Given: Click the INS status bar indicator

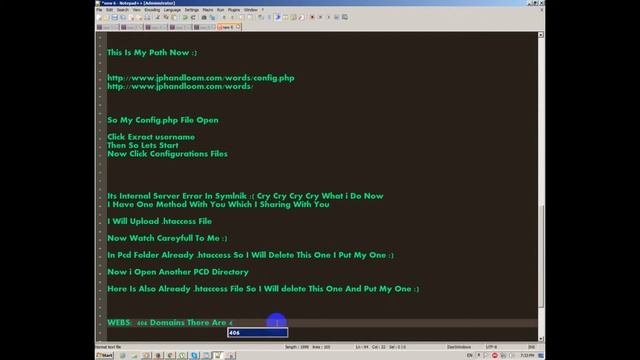Looking at the screenshot, I should (x=531, y=347).
